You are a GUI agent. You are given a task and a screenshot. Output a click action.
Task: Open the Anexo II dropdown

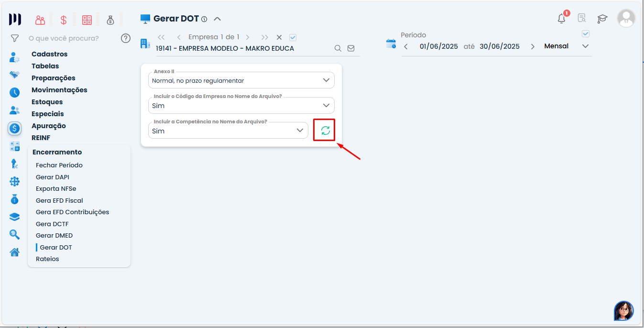(x=241, y=80)
